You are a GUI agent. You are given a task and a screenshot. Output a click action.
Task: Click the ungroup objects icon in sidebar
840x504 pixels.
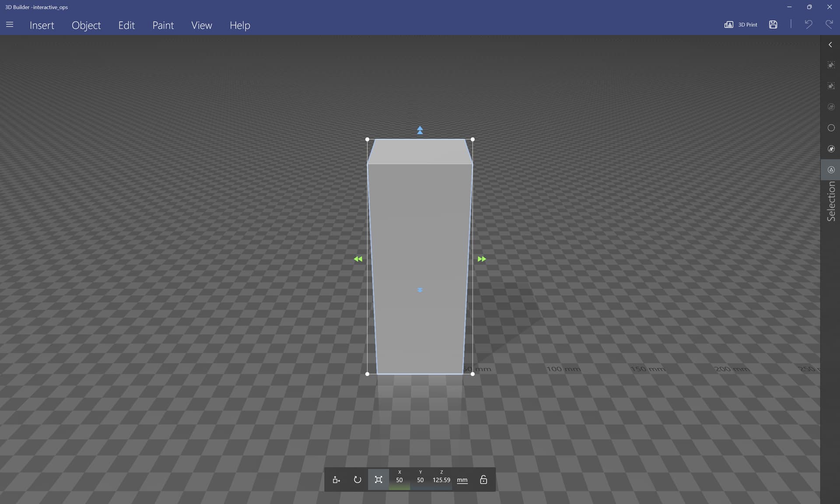(x=831, y=86)
